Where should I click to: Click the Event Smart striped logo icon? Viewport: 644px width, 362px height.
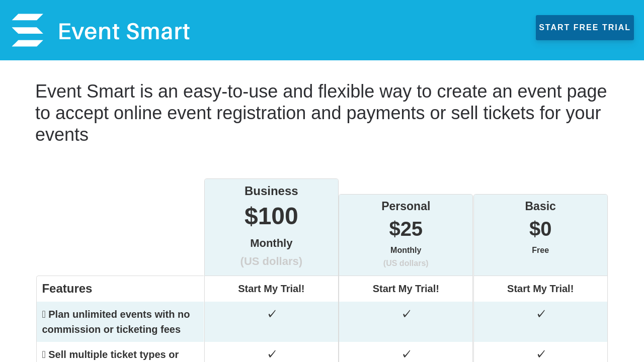click(28, 30)
